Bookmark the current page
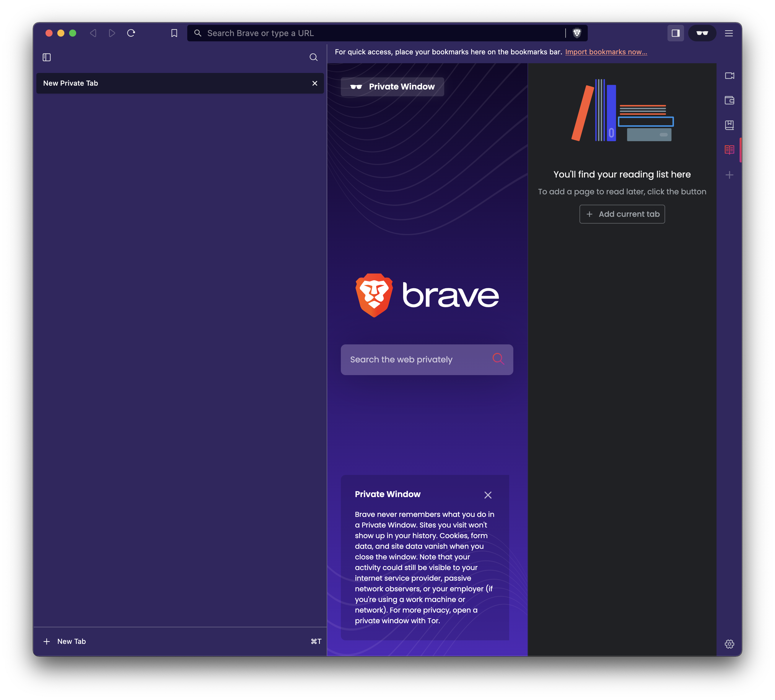The height and width of the screenshot is (700, 775). 174,33
